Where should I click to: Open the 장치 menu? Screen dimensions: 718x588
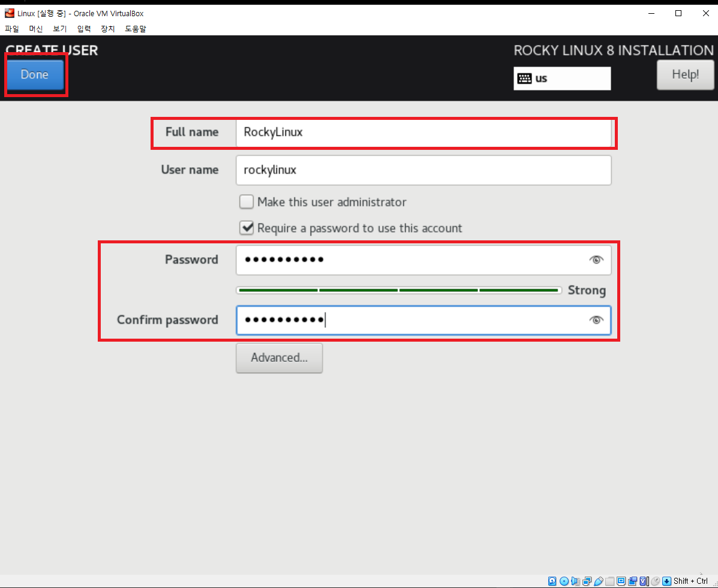(107, 29)
